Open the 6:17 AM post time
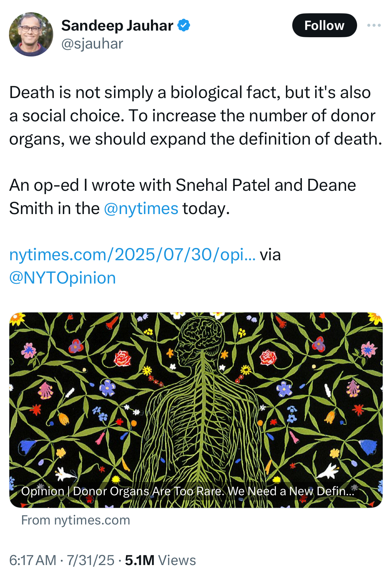 point(33,560)
